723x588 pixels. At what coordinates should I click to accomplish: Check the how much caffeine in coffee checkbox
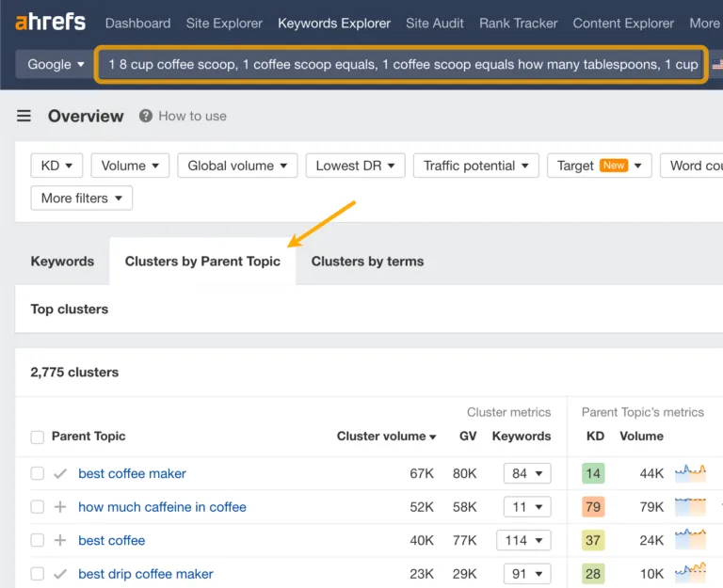(38, 507)
